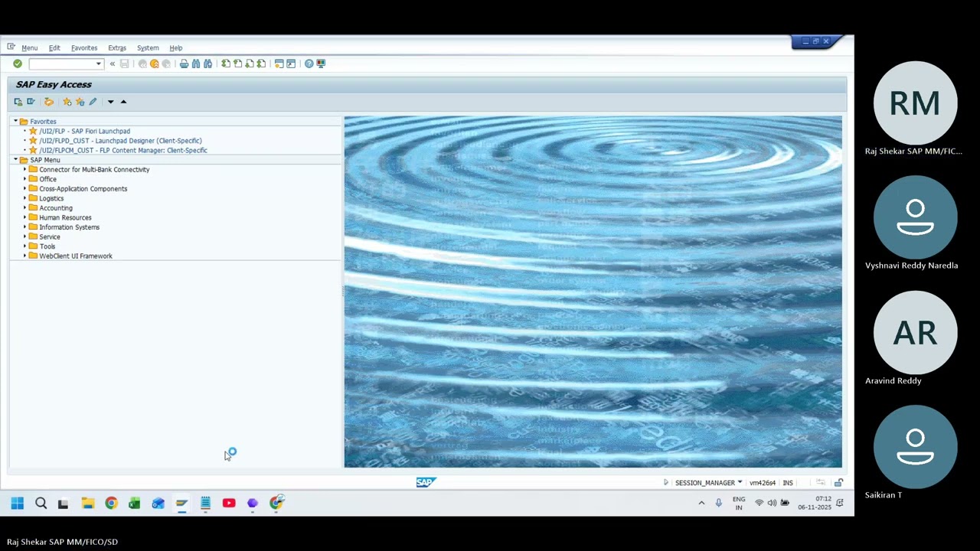Open Windows taskbar Search

(41, 503)
